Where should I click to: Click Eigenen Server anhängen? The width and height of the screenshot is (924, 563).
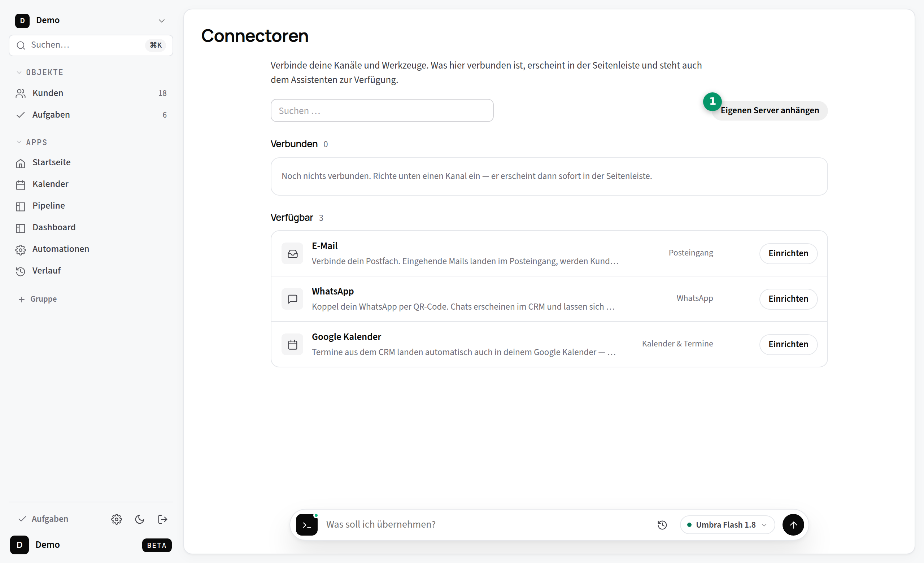pos(770,110)
